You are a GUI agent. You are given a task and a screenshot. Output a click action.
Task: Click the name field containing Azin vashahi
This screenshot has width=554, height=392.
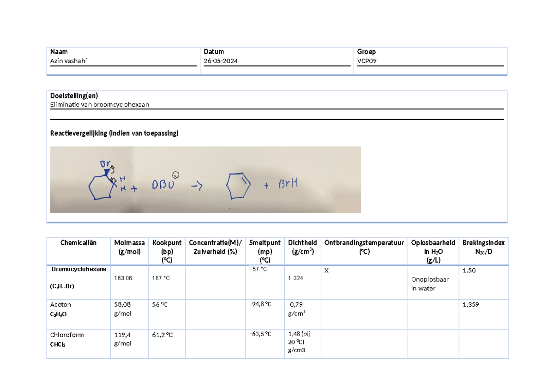(68, 61)
